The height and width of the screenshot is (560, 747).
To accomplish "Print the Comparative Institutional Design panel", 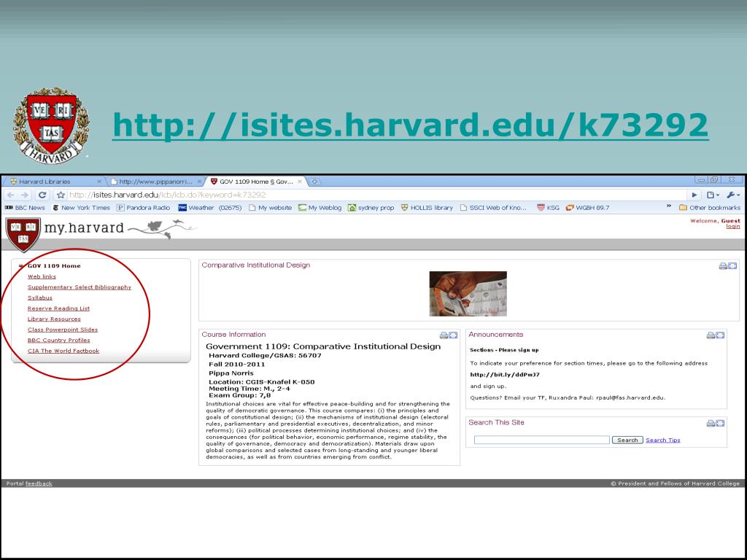I will click(723, 266).
